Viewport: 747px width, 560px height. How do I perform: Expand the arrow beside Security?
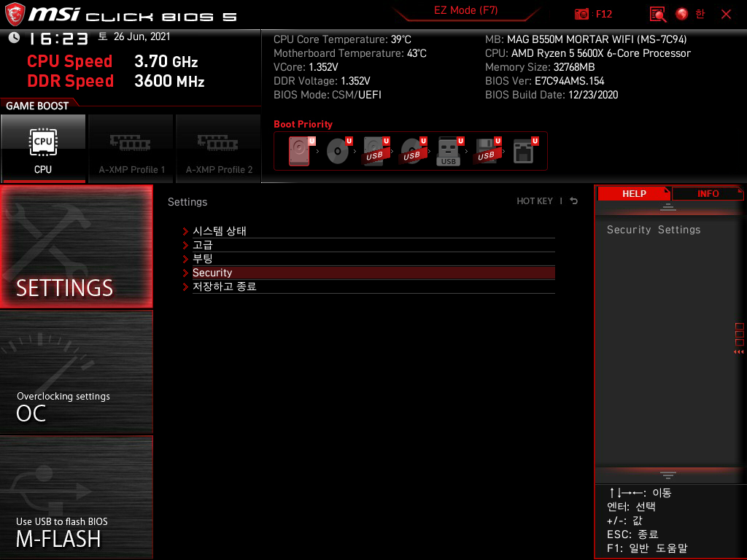pyautogui.click(x=185, y=273)
